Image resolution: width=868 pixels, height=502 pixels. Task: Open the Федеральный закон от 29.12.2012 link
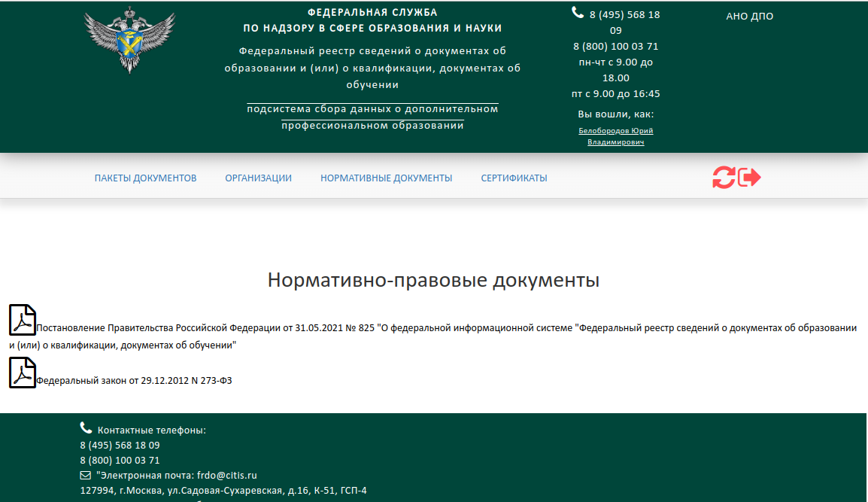click(134, 381)
